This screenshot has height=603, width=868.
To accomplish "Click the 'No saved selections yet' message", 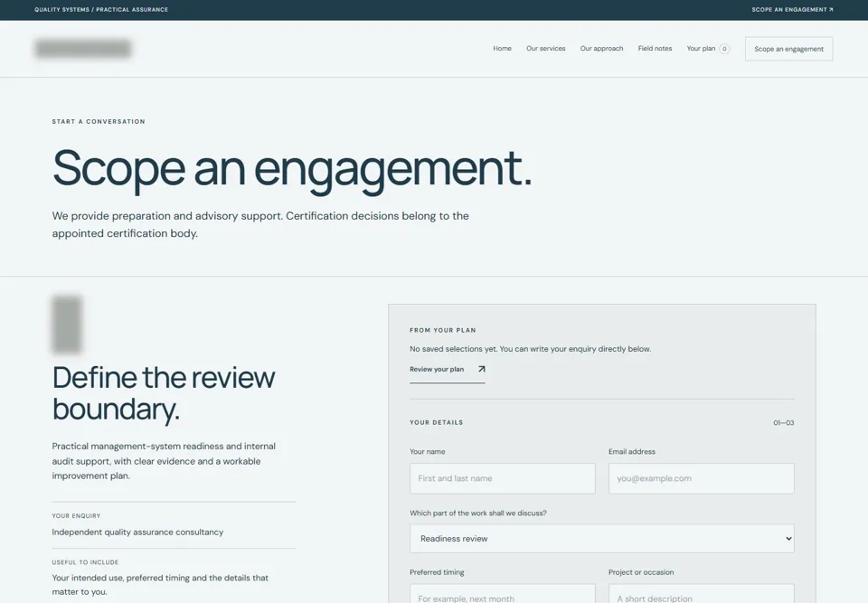I will pos(531,349).
